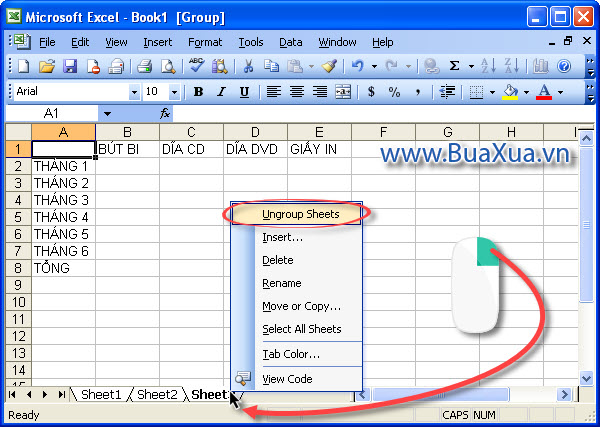This screenshot has height=427, width=600.
Task: Toggle Bold formatting
Action: 198,92
